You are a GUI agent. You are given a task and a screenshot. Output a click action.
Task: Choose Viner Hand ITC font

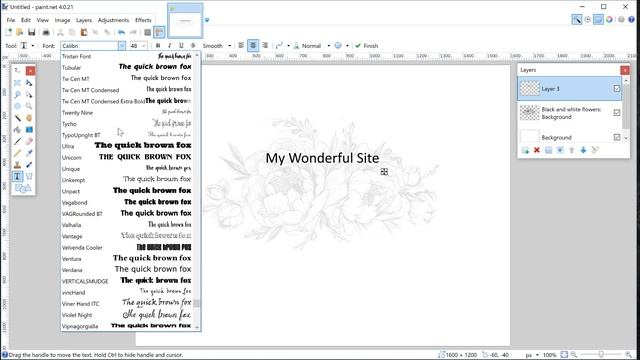point(127,304)
